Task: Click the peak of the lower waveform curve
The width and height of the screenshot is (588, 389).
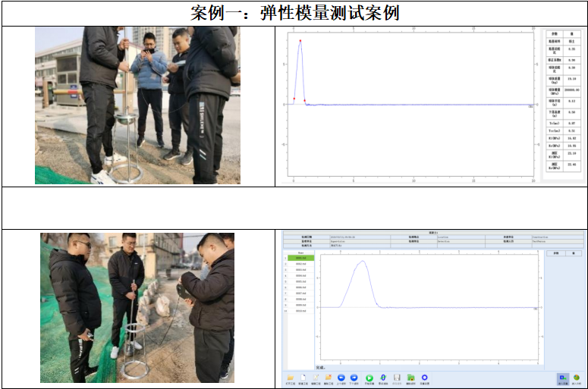Action: pyautogui.click(x=363, y=262)
